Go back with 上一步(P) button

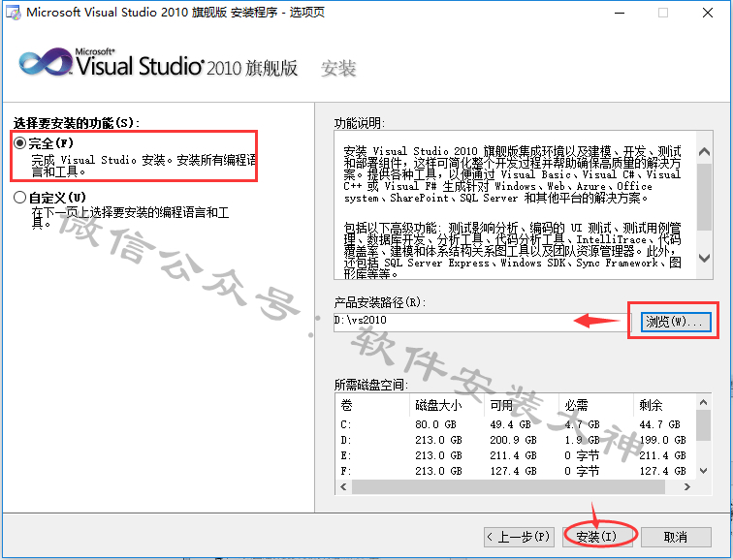tap(519, 537)
